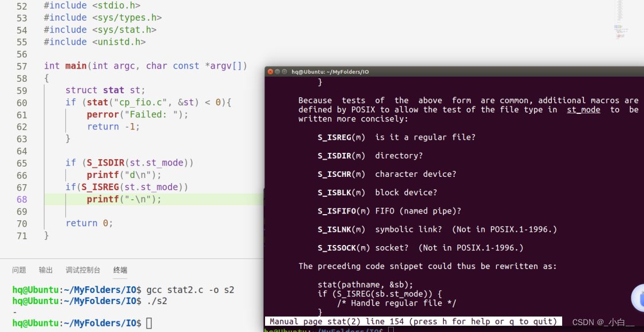
Task: Click "if (S_ISREG(sb.st_mode)) {" in man page
Action: coord(380,294)
